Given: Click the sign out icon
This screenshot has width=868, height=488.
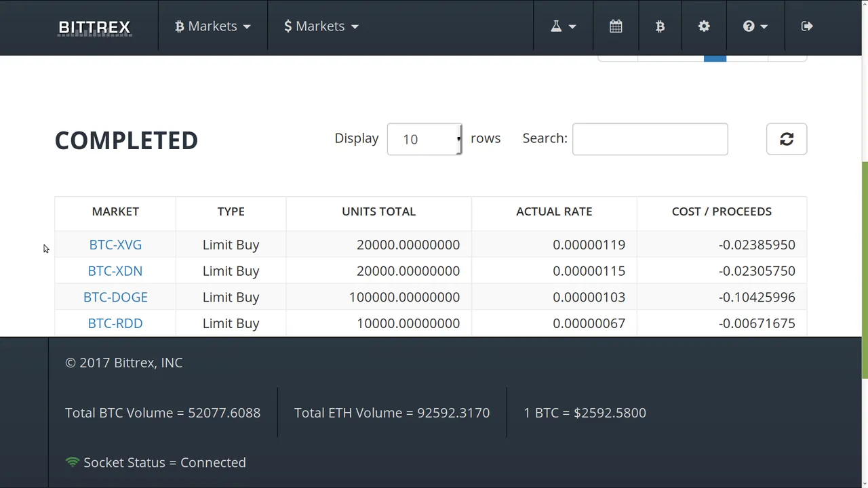Looking at the screenshot, I should tap(807, 26).
